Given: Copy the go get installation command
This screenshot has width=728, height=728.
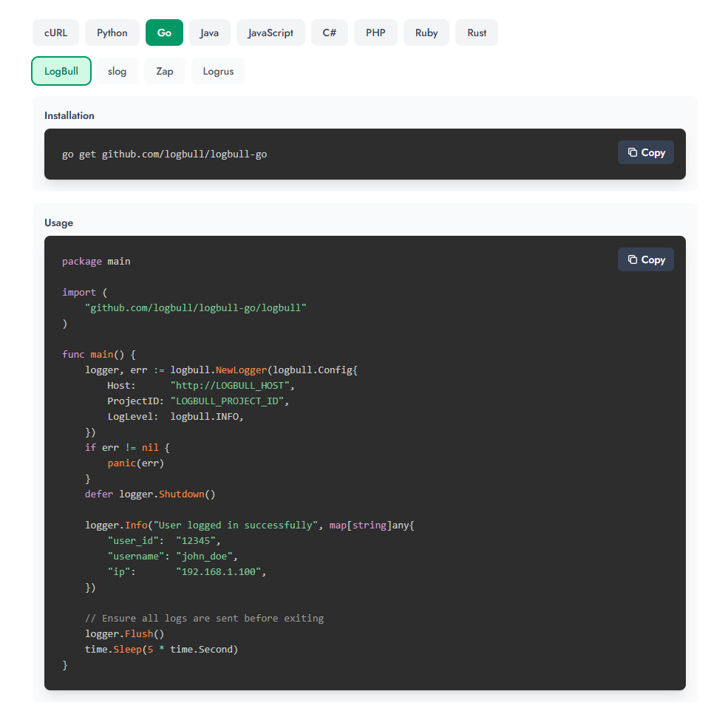Looking at the screenshot, I should 645,152.
